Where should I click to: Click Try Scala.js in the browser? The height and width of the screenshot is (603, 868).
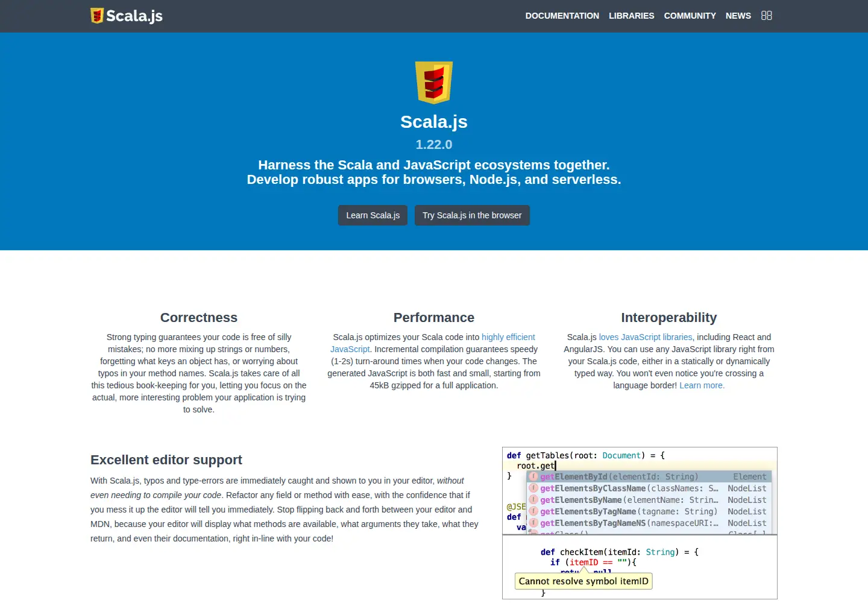(472, 215)
